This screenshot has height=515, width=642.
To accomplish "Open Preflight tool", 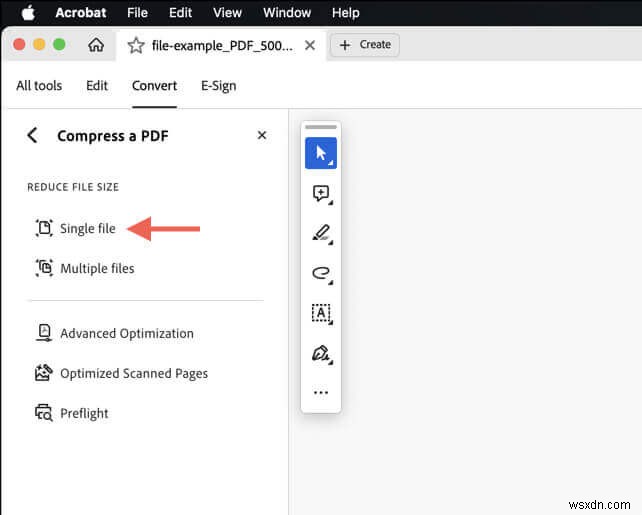I will tap(84, 413).
